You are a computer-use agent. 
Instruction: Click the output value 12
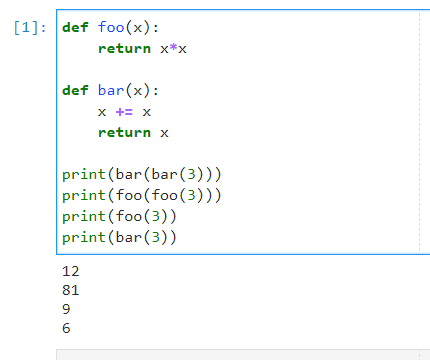tap(71, 271)
